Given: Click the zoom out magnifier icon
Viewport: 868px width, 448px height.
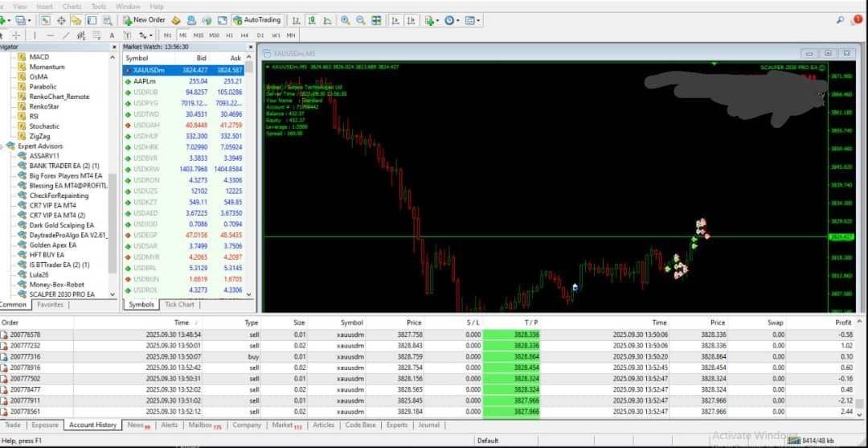Looking at the screenshot, I should click(359, 20).
